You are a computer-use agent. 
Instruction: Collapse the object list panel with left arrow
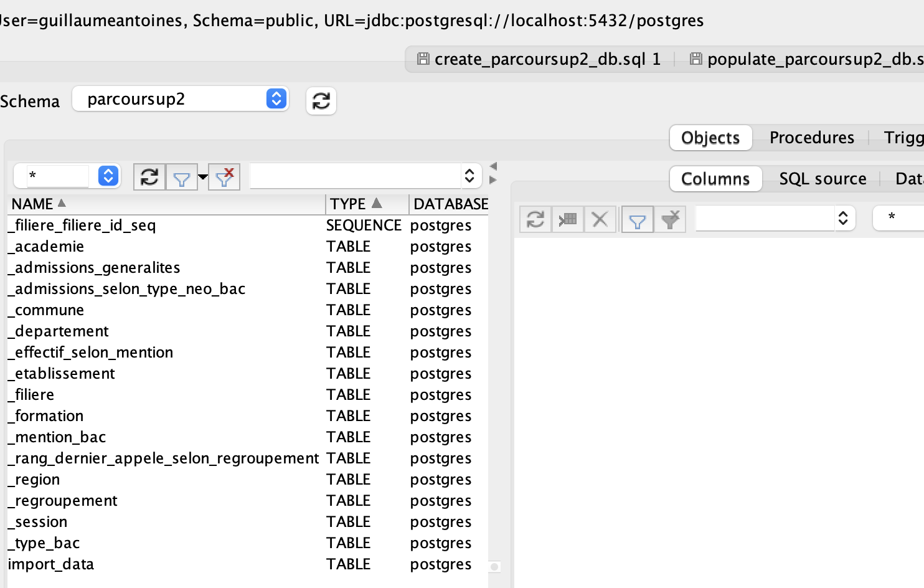493,166
